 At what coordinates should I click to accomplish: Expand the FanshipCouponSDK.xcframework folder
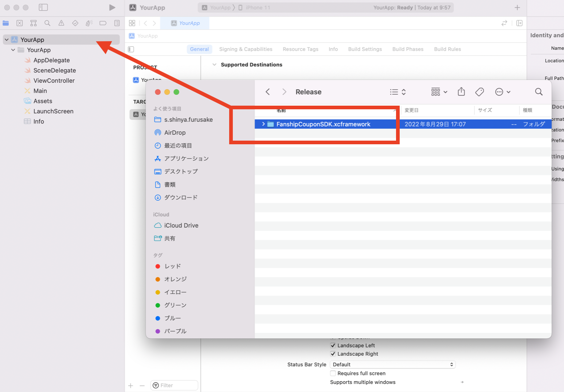[263, 124]
